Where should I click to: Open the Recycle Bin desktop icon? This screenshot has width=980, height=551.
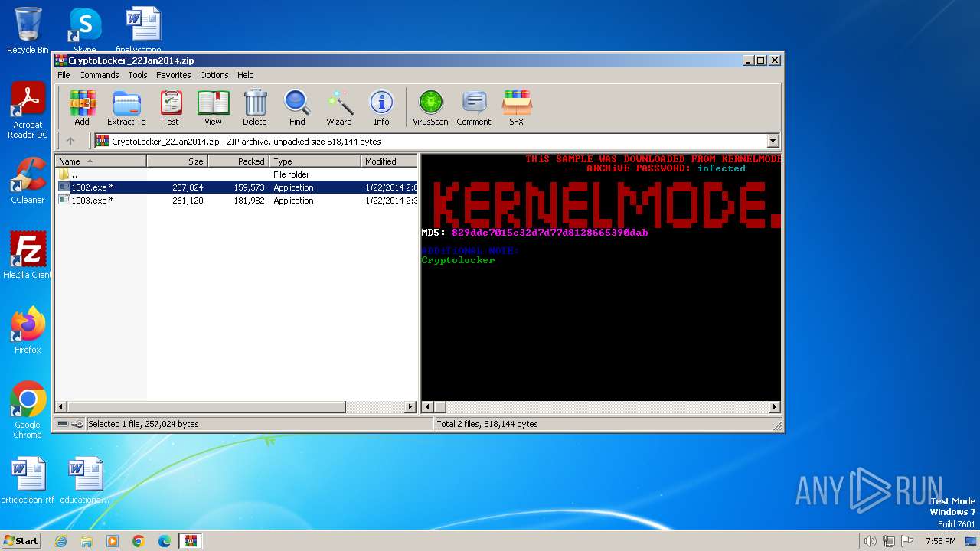click(x=28, y=31)
